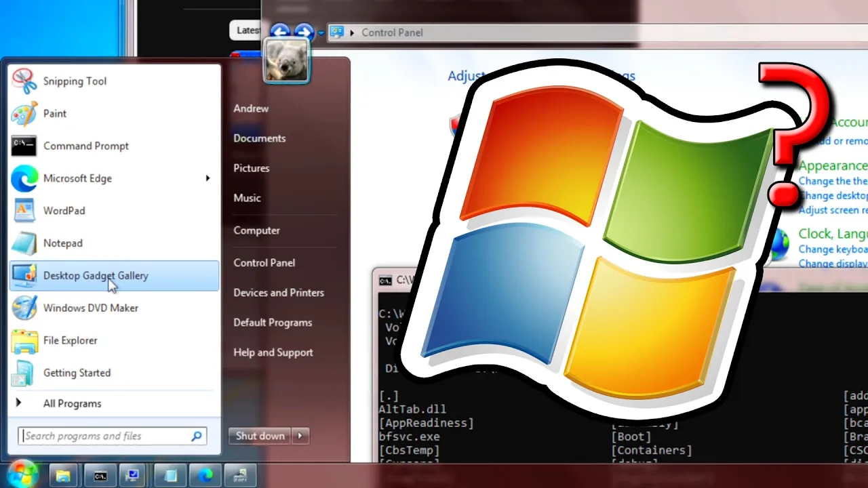This screenshot has height=488, width=868.
Task: Click the Microsoft Edge swirl icon
Action: (x=24, y=178)
